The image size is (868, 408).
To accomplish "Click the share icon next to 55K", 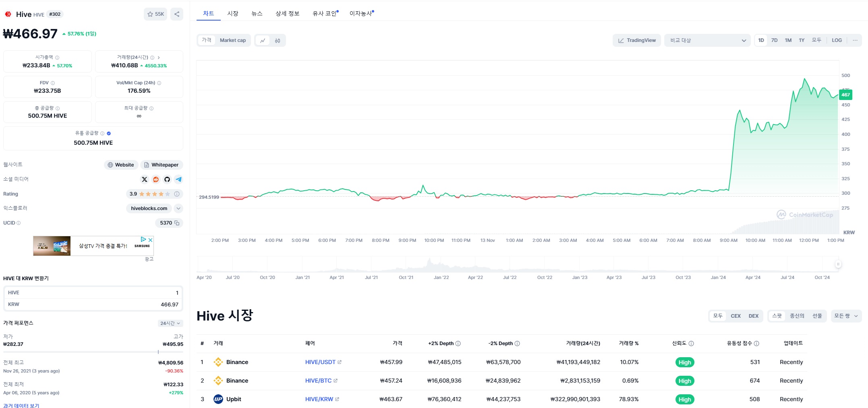I will click(x=177, y=14).
